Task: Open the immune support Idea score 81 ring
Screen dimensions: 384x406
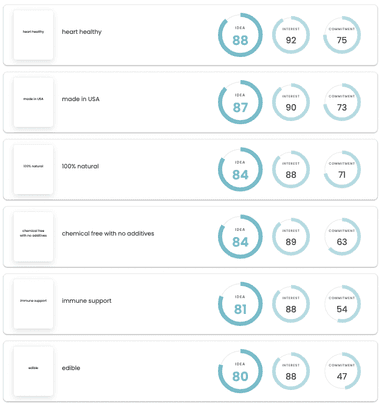Action: point(240,304)
